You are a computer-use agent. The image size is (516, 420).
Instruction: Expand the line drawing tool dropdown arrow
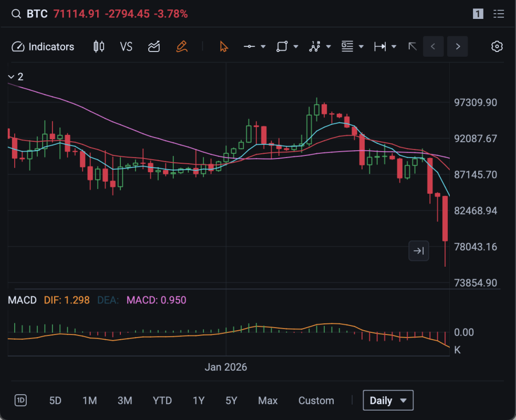tap(263, 47)
